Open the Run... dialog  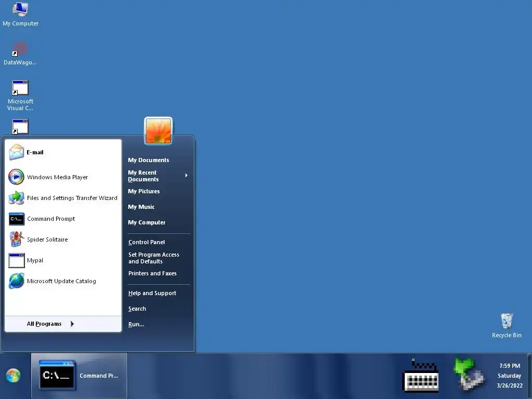[136, 324]
